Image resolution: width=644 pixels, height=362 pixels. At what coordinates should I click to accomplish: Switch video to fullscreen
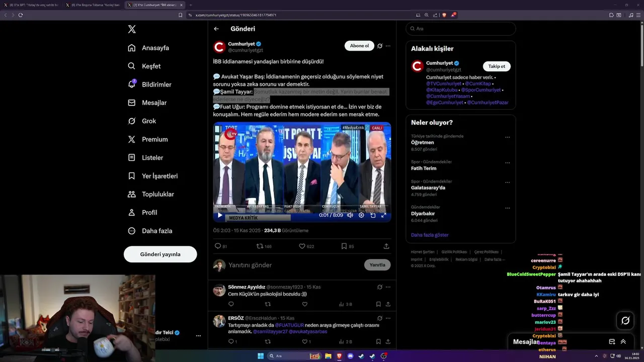pos(383,215)
